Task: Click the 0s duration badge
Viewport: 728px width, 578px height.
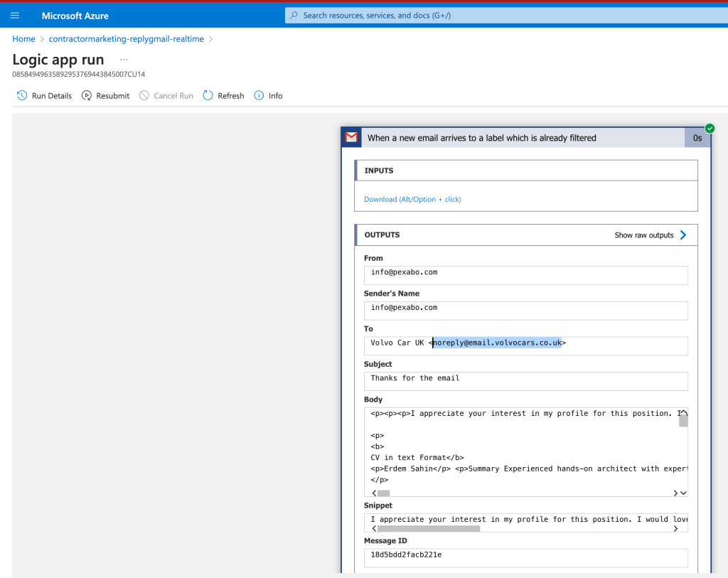Action: point(697,138)
